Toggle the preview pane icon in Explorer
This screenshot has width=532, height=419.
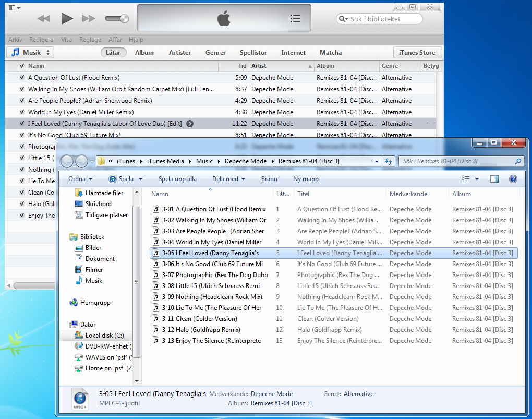pos(494,179)
